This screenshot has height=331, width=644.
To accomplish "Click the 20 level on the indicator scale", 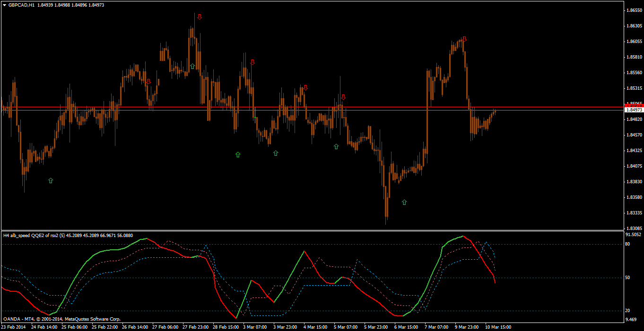I will 628,311.
